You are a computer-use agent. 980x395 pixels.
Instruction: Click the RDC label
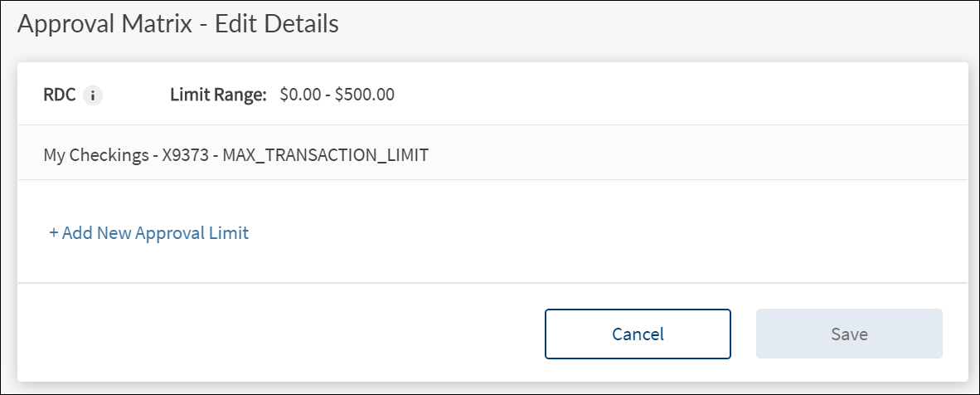click(x=60, y=95)
